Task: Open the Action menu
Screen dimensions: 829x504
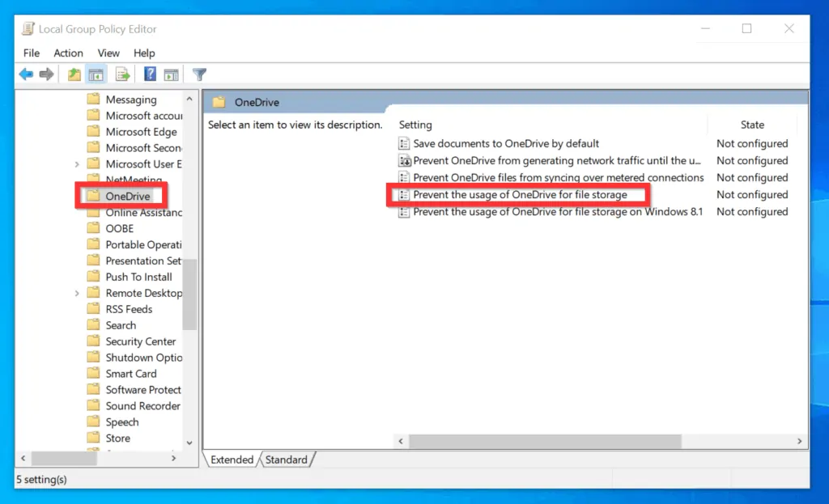Action: click(x=68, y=53)
